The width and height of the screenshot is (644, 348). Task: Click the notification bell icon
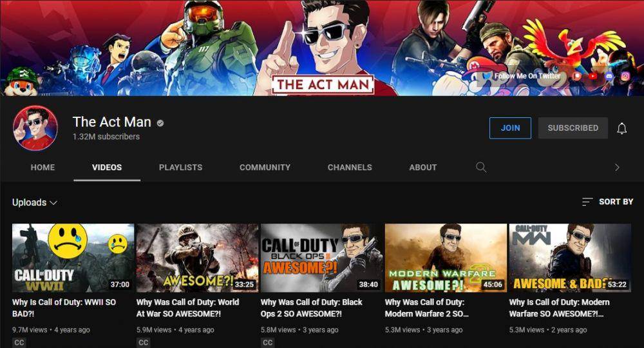[622, 128]
